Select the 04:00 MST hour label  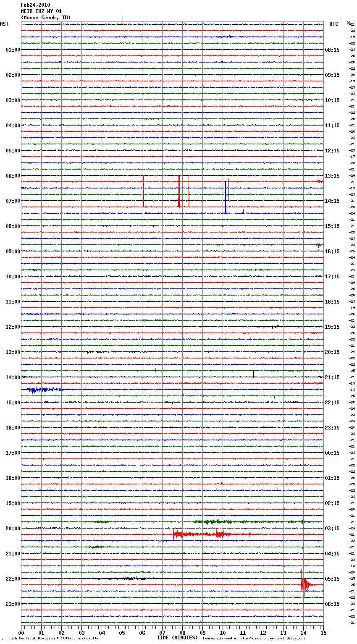(x=13, y=126)
